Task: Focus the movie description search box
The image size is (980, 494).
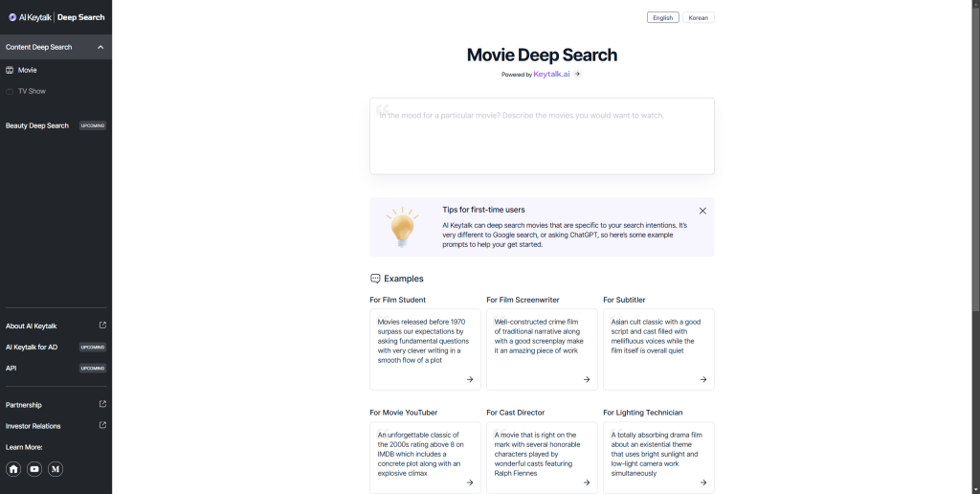Action: [x=542, y=136]
